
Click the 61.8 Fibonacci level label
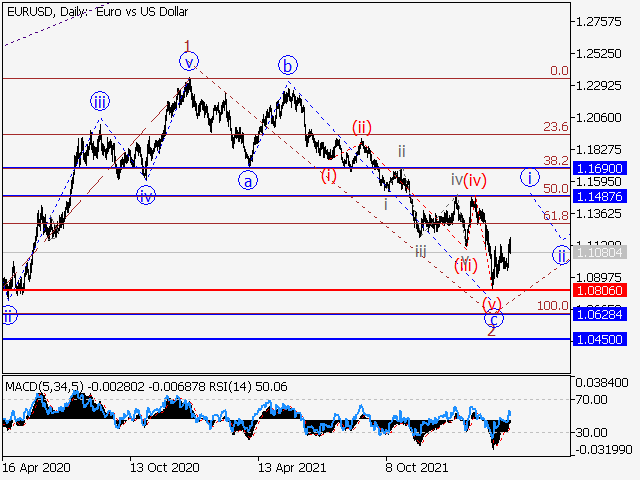(x=556, y=216)
